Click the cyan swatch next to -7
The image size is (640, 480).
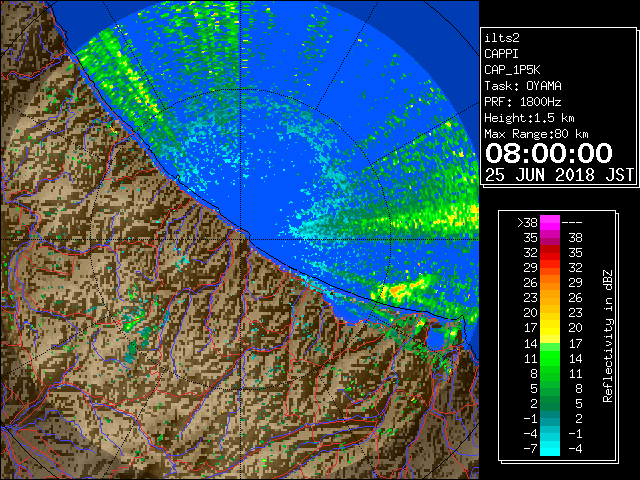point(550,448)
